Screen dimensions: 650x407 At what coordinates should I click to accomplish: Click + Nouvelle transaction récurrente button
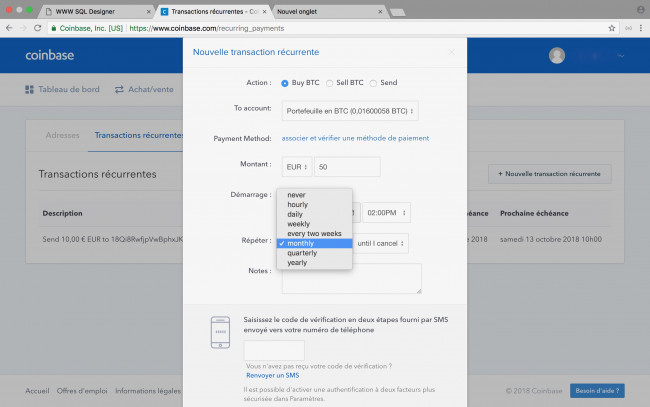(550, 174)
